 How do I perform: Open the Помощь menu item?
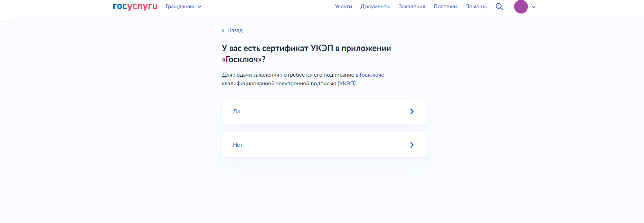tap(476, 7)
